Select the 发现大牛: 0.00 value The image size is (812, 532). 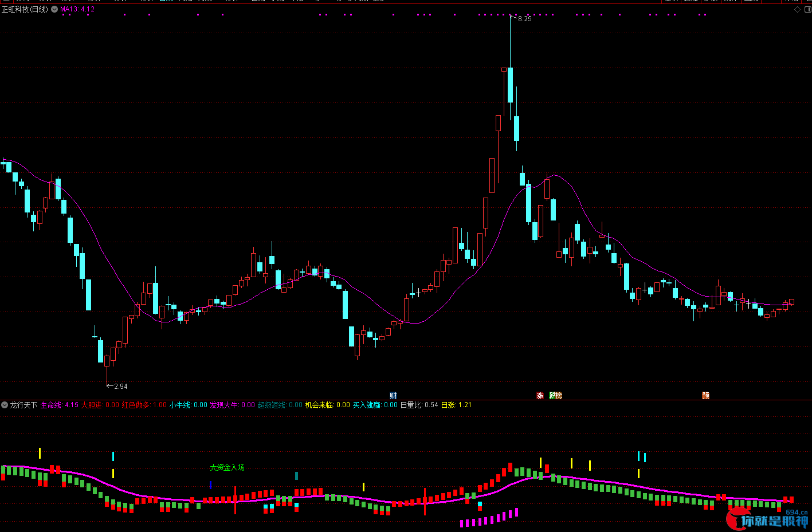tap(233, 405)
